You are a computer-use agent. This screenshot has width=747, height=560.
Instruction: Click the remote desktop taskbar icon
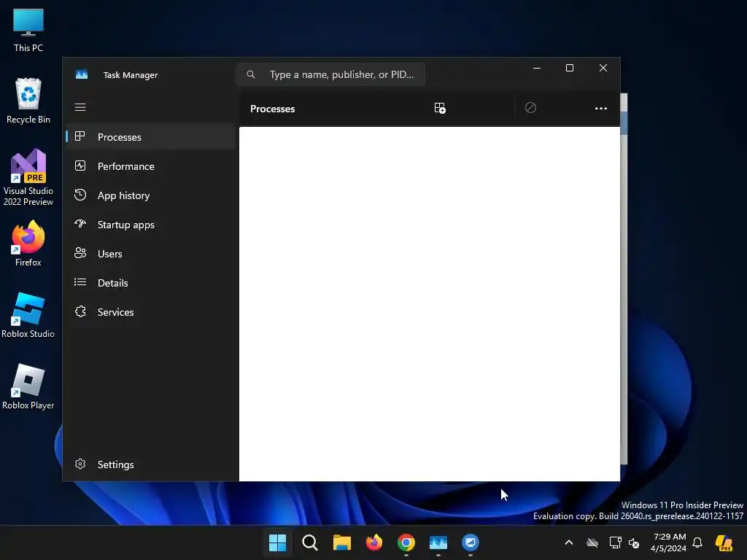coord(471,542)
